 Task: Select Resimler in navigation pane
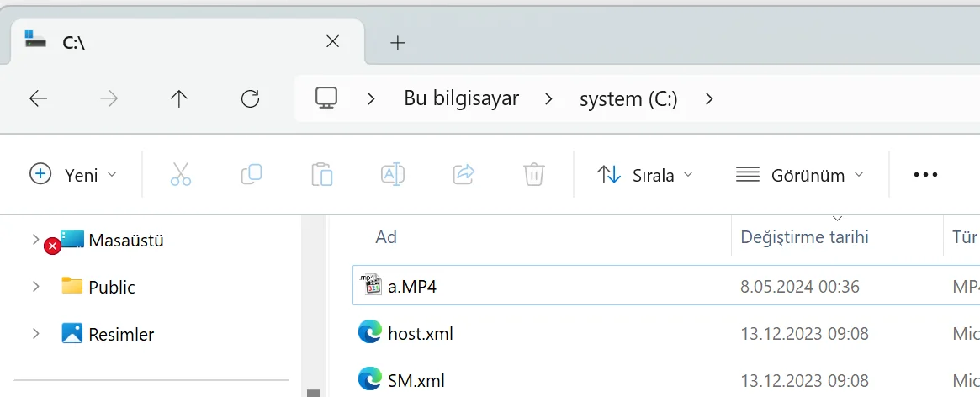click(121, 334)
